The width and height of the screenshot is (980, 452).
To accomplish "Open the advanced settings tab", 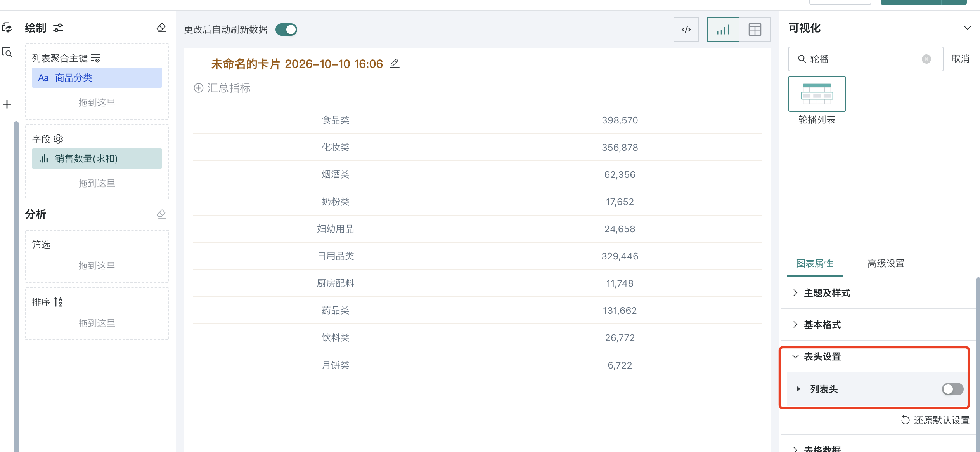I will [886, 264].
